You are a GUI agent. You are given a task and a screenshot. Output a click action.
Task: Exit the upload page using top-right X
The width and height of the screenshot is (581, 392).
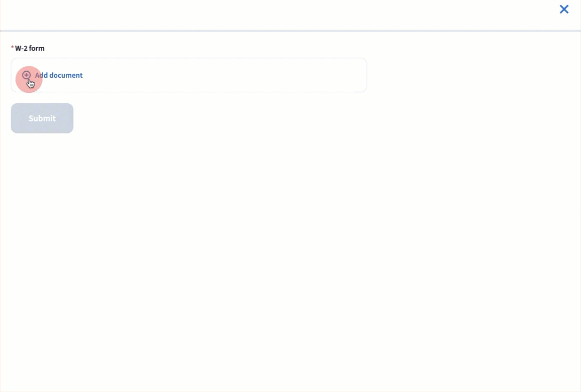coord(564,9)
